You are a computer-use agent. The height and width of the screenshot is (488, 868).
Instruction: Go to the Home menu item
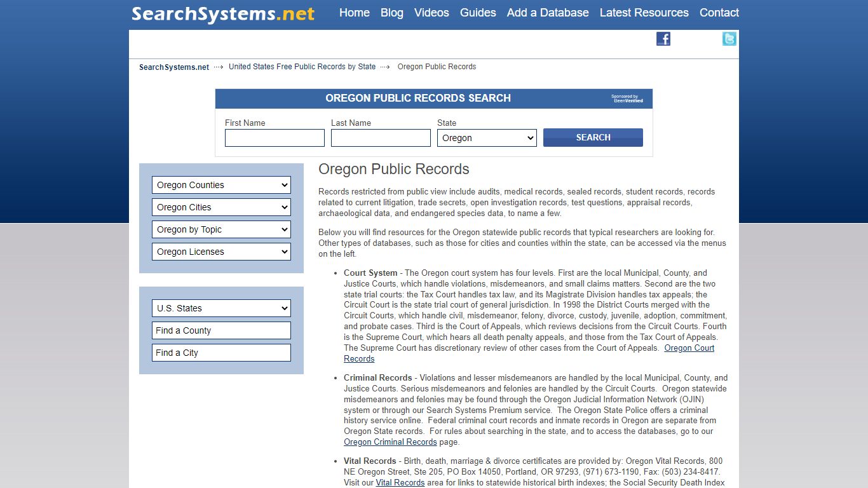tap(355, 13)
